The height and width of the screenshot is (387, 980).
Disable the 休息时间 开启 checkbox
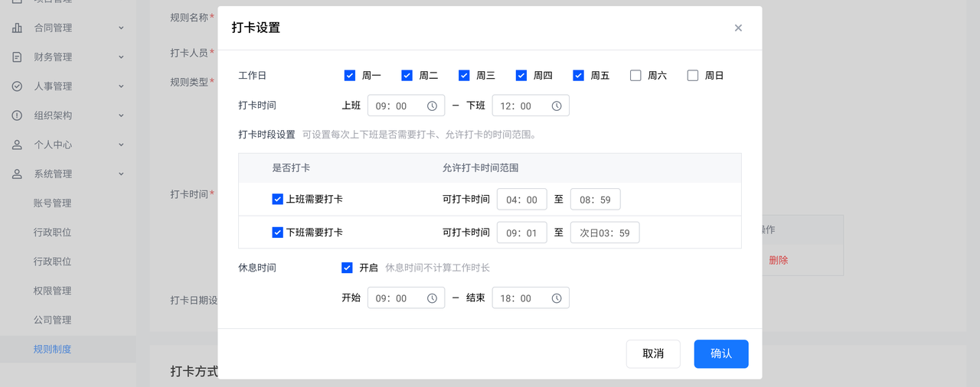click(348, 268)
